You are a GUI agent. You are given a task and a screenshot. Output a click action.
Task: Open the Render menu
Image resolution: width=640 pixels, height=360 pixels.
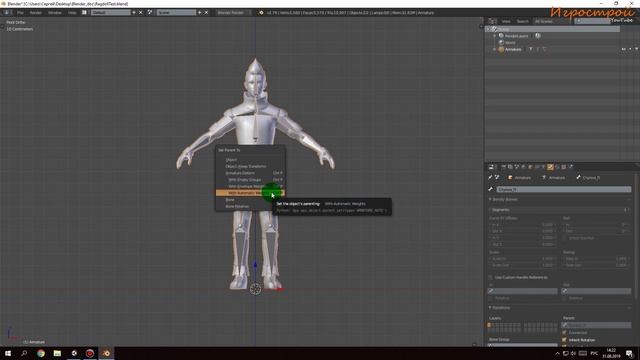(x=36, y=13)
